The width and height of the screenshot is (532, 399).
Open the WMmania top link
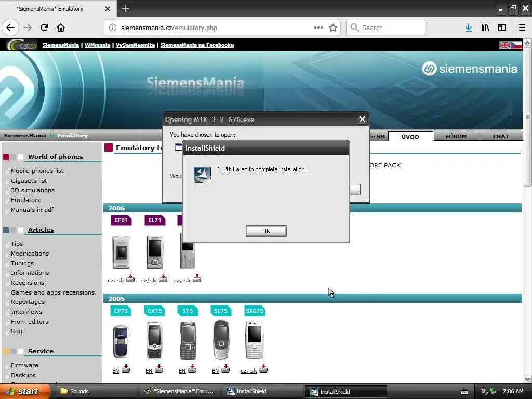97,45
